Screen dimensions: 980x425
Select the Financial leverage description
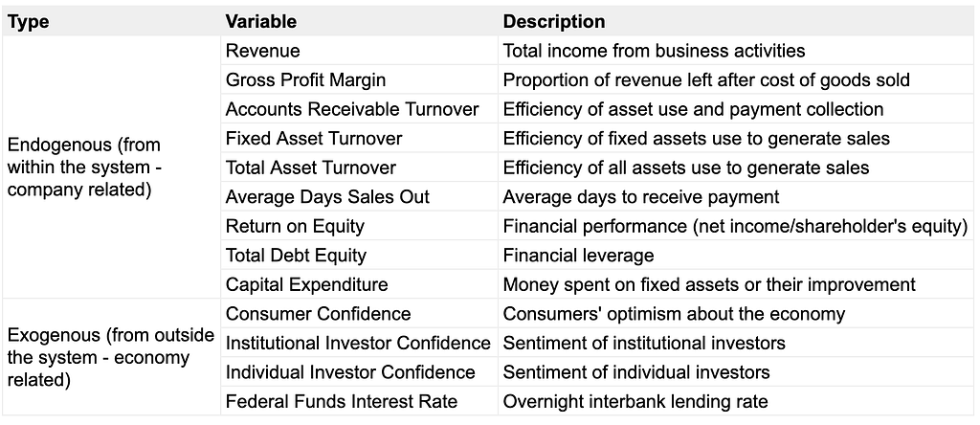pos(736,255)
